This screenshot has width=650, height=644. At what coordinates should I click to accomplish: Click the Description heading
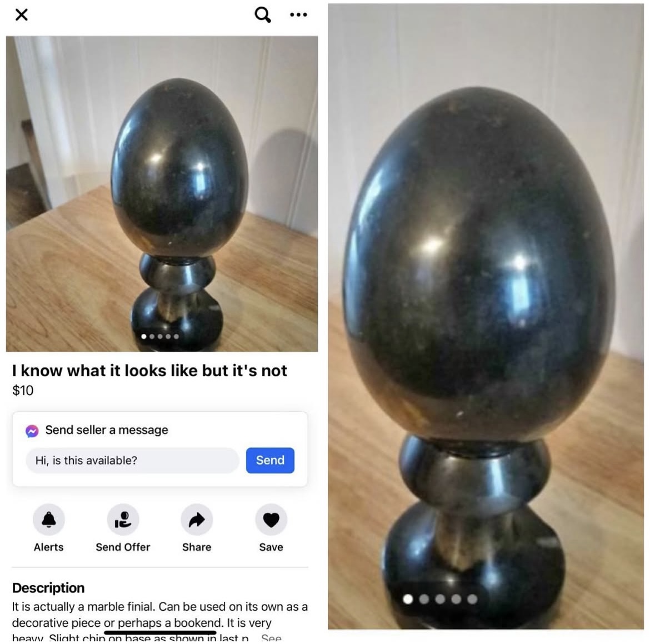tap(48, 588)
